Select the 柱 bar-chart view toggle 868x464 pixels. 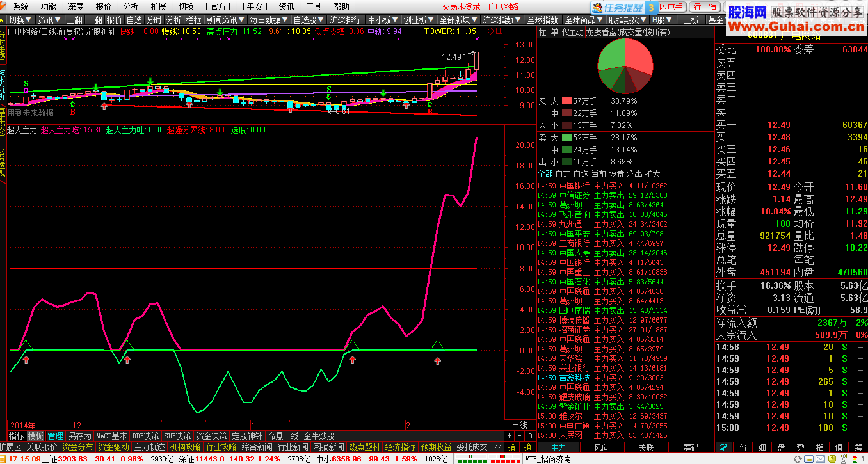pyautogui.click(x=542, y=32)
